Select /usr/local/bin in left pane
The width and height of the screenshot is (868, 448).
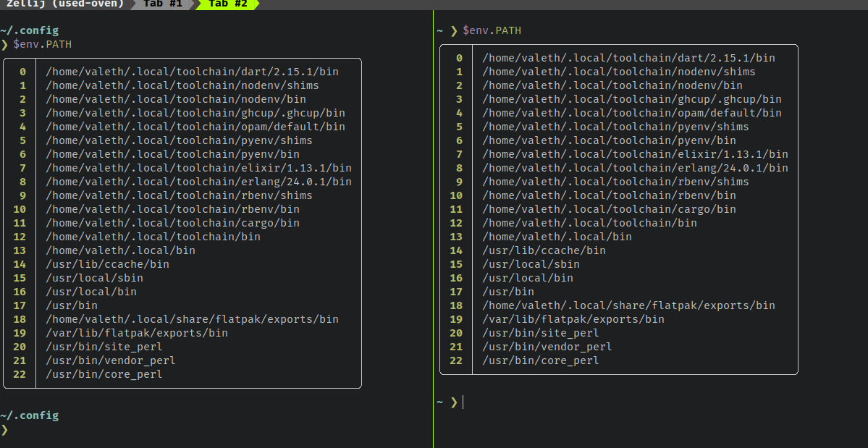tap(90, 292)
